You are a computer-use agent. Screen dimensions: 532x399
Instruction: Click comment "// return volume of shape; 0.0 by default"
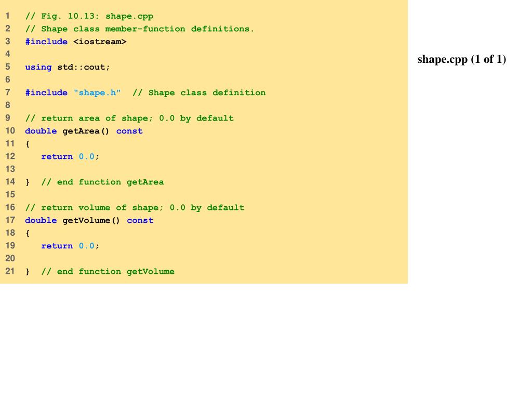point(135,208)
